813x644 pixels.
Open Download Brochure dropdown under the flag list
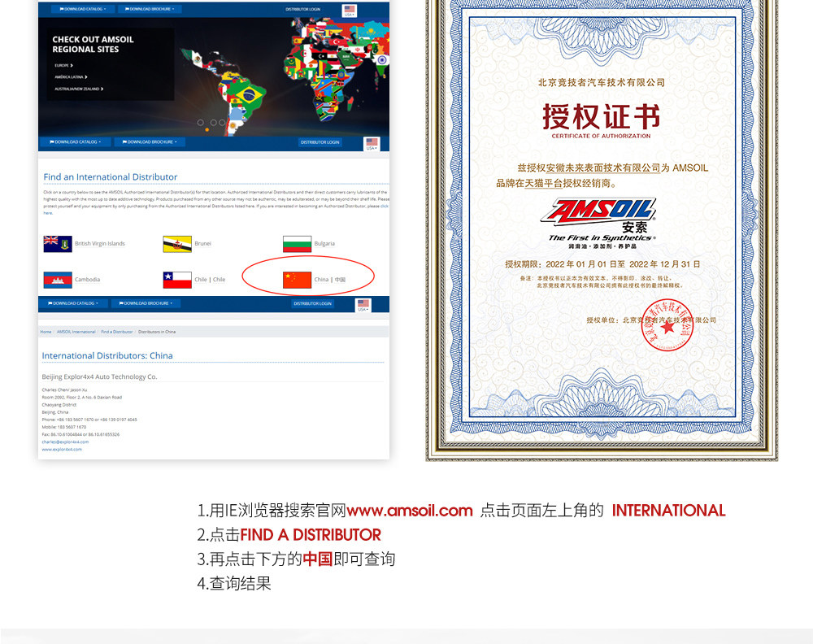point(146,303)
